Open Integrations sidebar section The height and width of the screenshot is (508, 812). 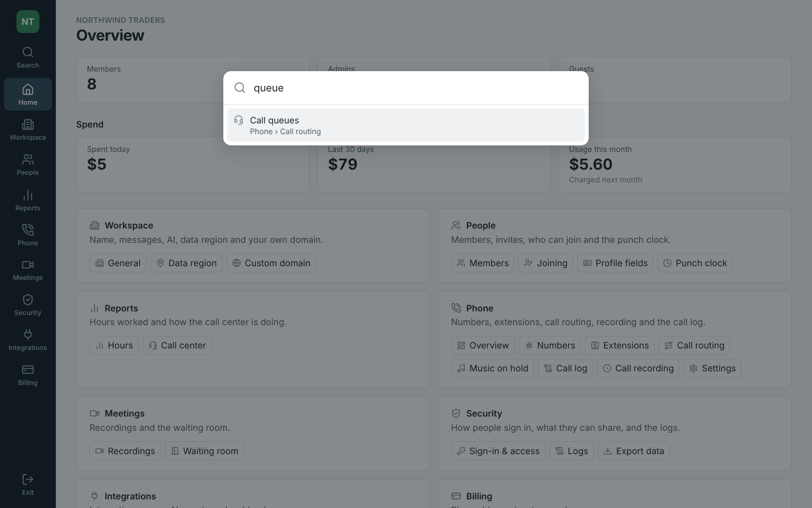coord(28,340)
